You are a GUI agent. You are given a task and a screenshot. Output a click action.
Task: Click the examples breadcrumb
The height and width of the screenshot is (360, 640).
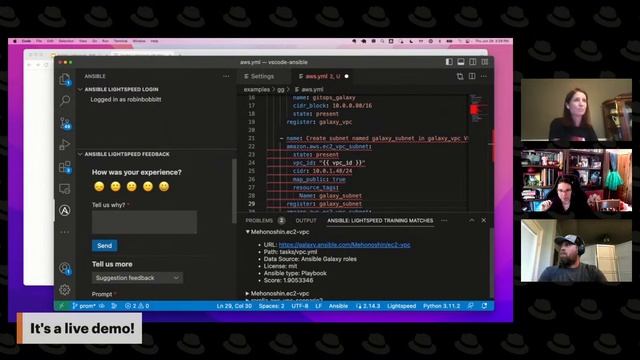point(257,89)
